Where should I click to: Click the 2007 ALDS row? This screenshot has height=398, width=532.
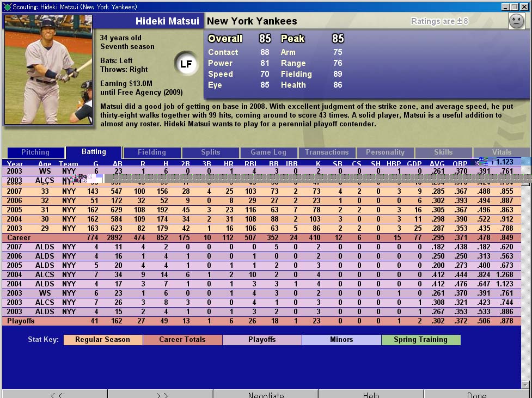coord(261,247)
